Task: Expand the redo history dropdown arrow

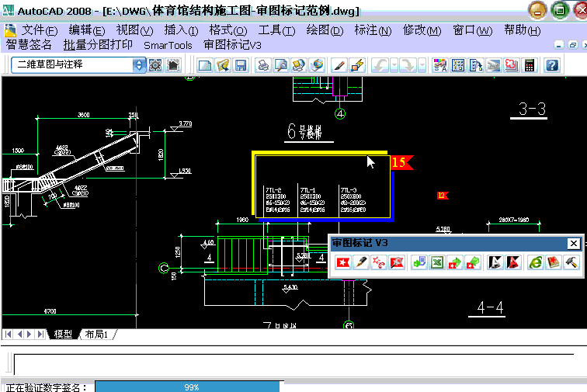Action: (422, 65)
